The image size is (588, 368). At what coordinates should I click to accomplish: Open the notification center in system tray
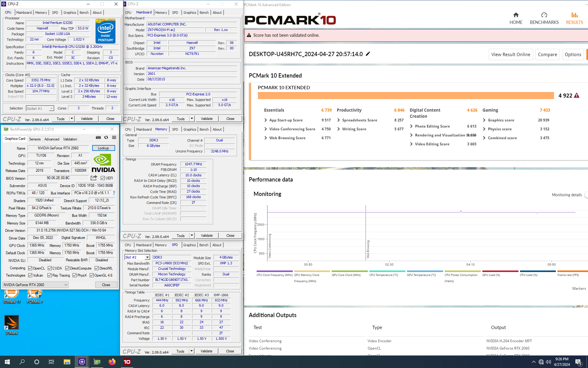[x=579, y=362]
